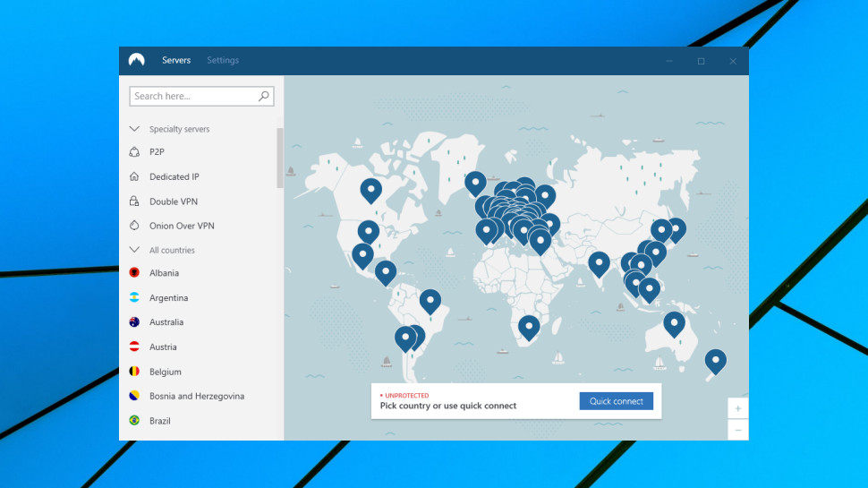Click the Onion Over VPN icon

pos(134,226)
